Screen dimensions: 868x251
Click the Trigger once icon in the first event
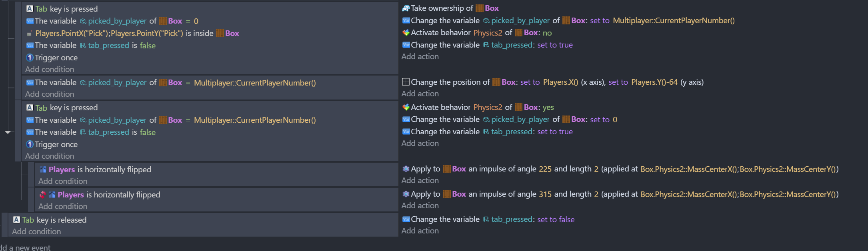pos(30,58)
